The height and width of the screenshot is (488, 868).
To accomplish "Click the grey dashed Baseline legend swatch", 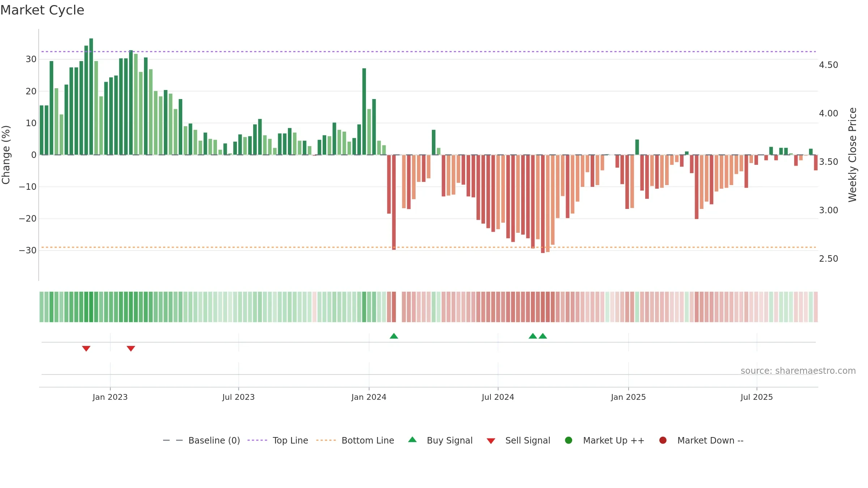I will (173, 440).
